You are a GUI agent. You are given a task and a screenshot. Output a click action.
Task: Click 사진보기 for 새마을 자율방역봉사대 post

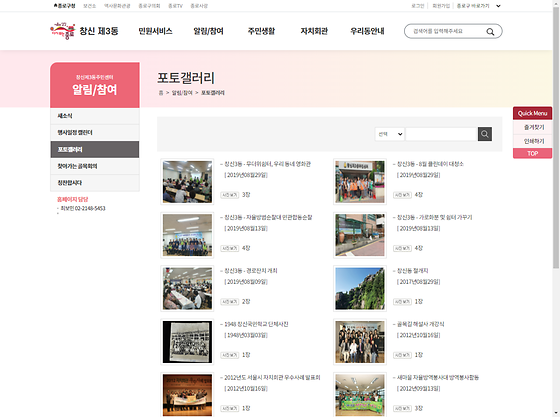(402, 408)
